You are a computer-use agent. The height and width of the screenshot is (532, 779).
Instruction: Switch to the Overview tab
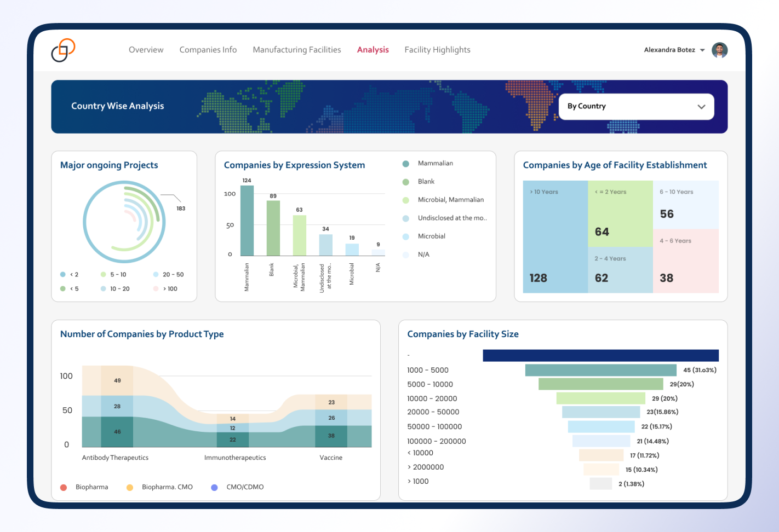(x=146, y=50)
